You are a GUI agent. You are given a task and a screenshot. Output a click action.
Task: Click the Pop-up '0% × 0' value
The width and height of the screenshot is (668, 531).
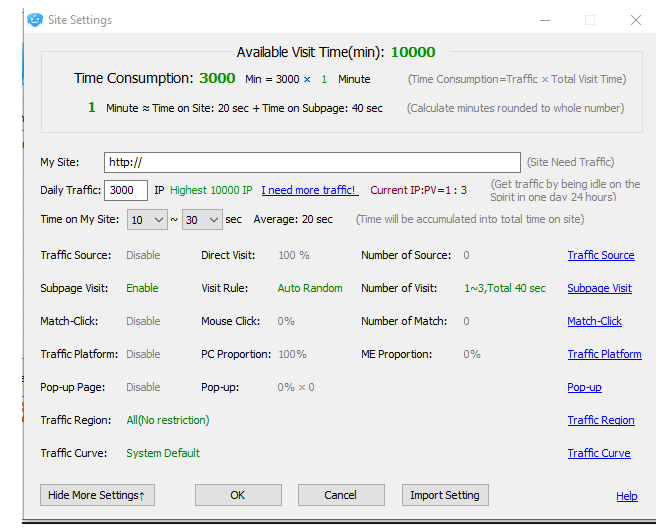(296, 387)
